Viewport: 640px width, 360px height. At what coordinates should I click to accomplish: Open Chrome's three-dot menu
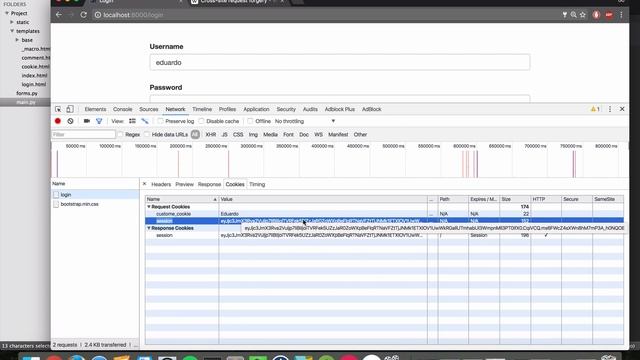pos(621,15)
